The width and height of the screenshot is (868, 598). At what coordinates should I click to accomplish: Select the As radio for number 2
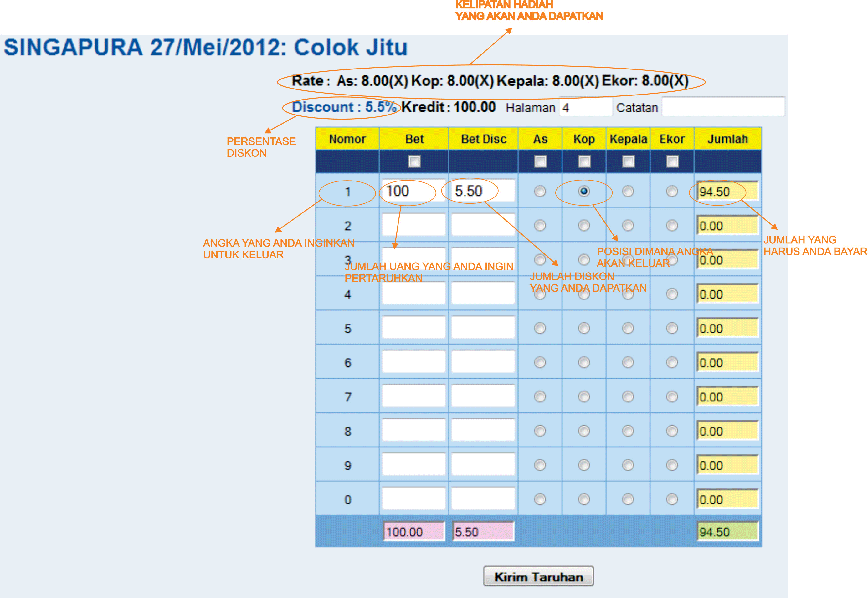click(x=540, y=226)
